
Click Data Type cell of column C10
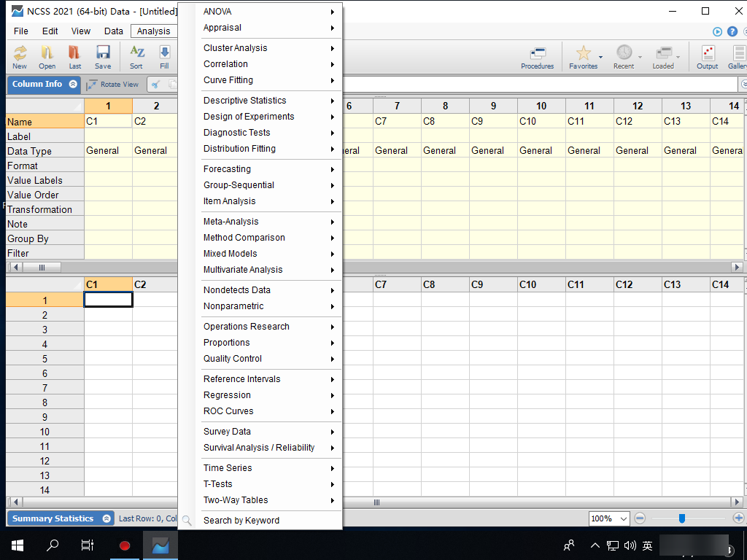[x=541, y=151]
